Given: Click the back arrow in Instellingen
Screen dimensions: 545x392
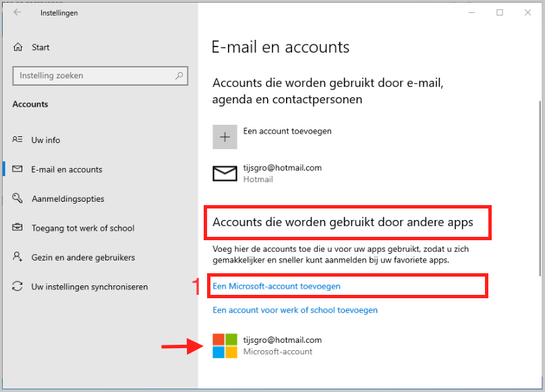Looking at the screenshot, I should (18, 13).
